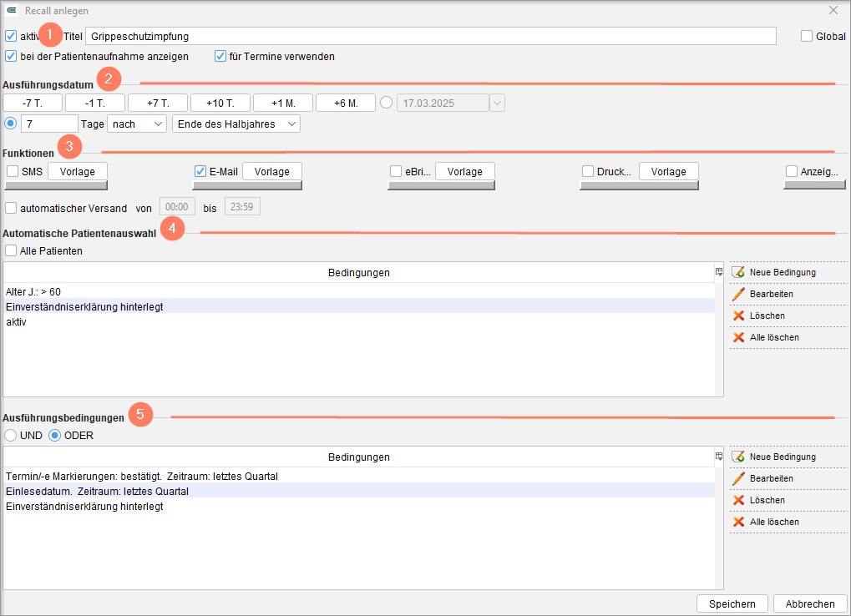This screenshot has height=616, width=851.
Task: Open column settings icon of Ausführungsbedingungen table
Action: (719, 457)
